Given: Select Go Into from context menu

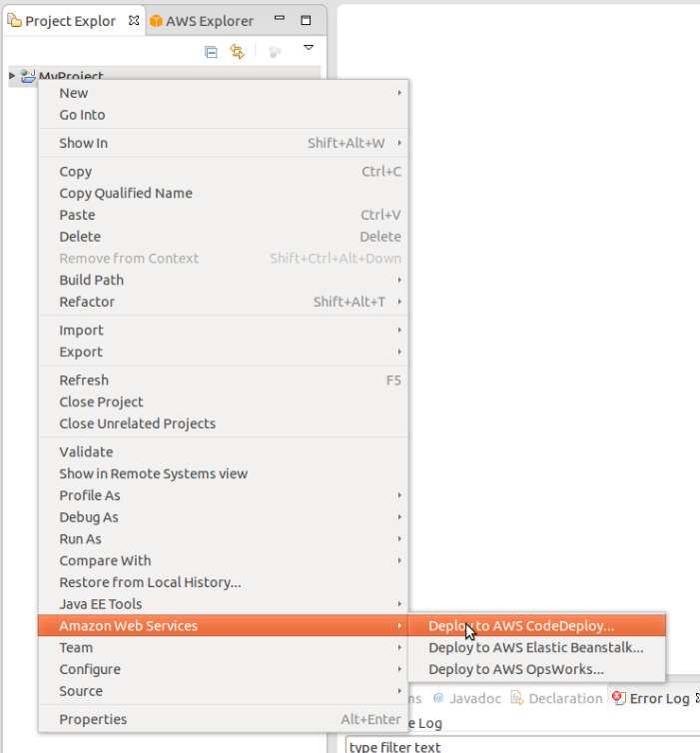Looking at the screenshot, I should pos(224,115).
